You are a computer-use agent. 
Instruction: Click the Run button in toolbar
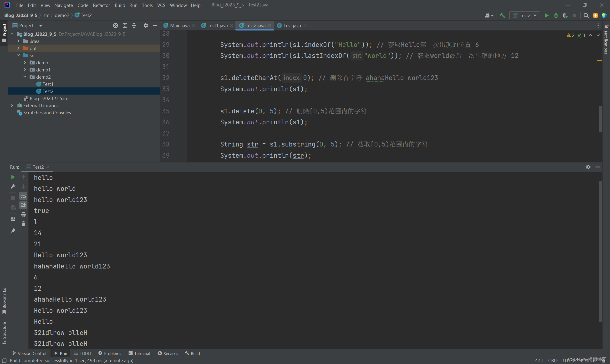point(547,15)
